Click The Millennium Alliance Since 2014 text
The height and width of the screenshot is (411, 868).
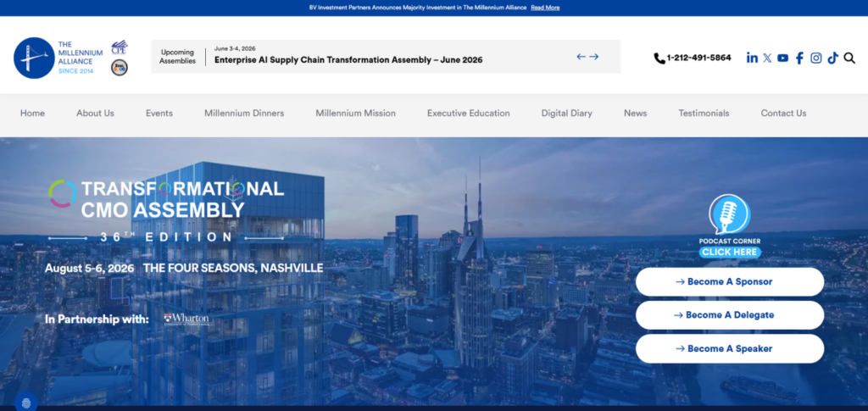81,58
